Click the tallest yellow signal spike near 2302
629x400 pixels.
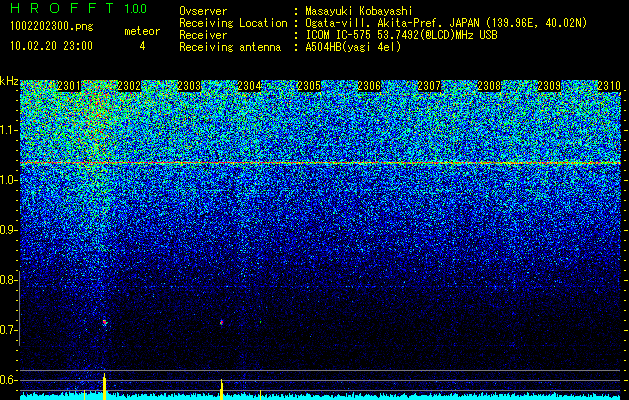[104, 386]
